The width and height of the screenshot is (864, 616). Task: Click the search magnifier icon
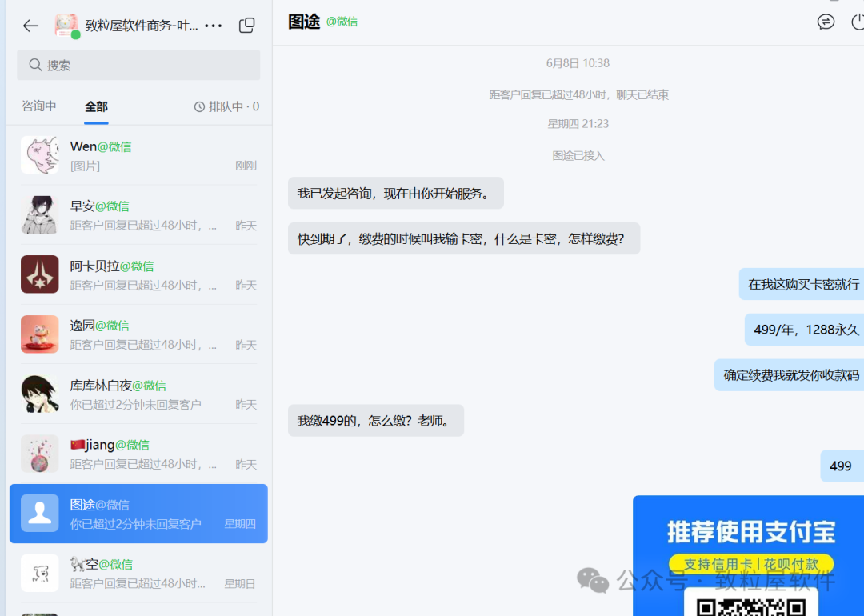point(35,65)
